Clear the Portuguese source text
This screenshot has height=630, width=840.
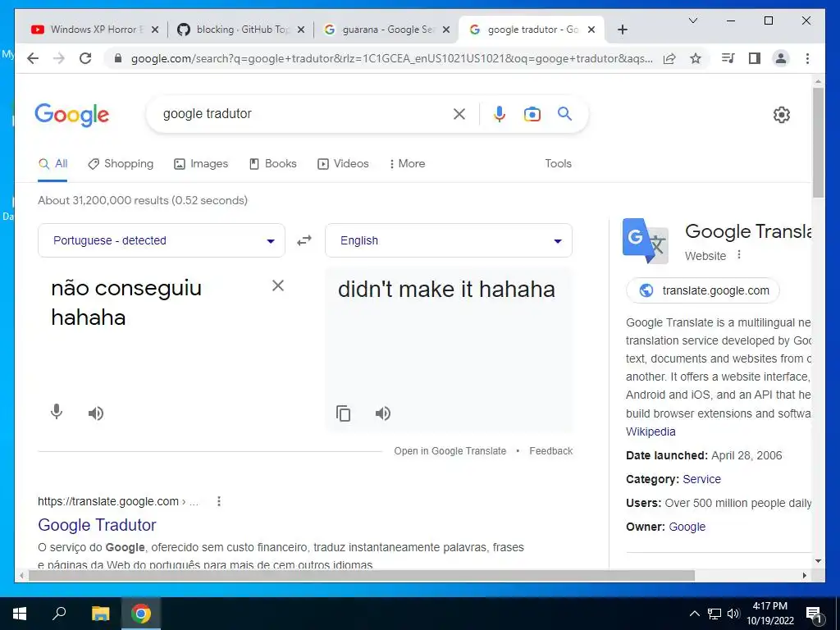pyautogui.click(x=278, y=285)
